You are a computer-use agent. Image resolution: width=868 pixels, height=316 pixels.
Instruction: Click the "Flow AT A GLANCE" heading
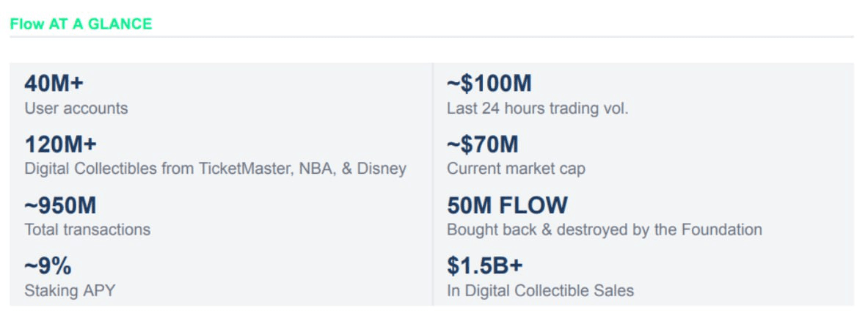(81, 23)
